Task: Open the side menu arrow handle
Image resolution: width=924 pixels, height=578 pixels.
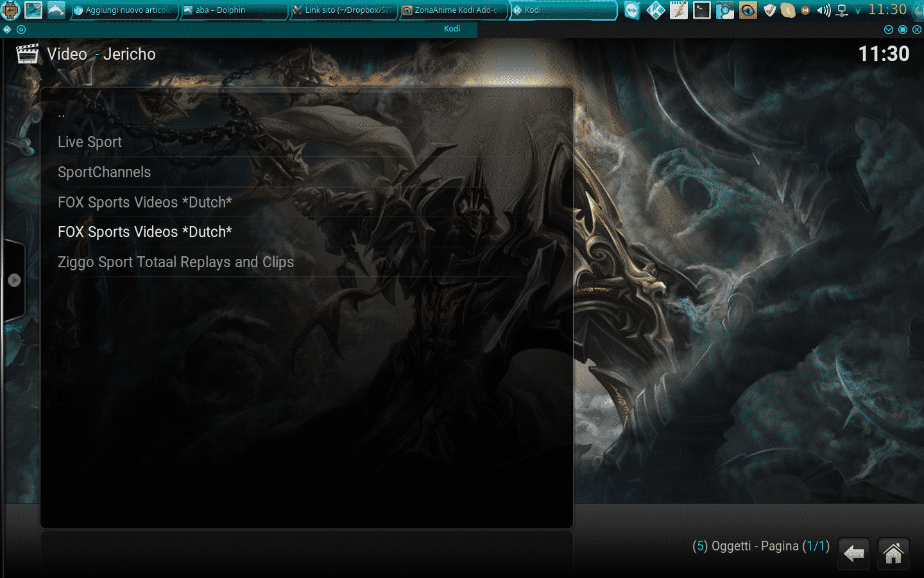Action: (x=14, y=280)
